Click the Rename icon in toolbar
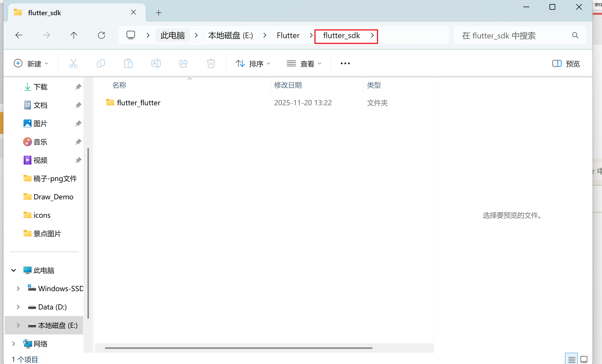The height and width of the screenshot is (364, 602). [x=156, y=63]
